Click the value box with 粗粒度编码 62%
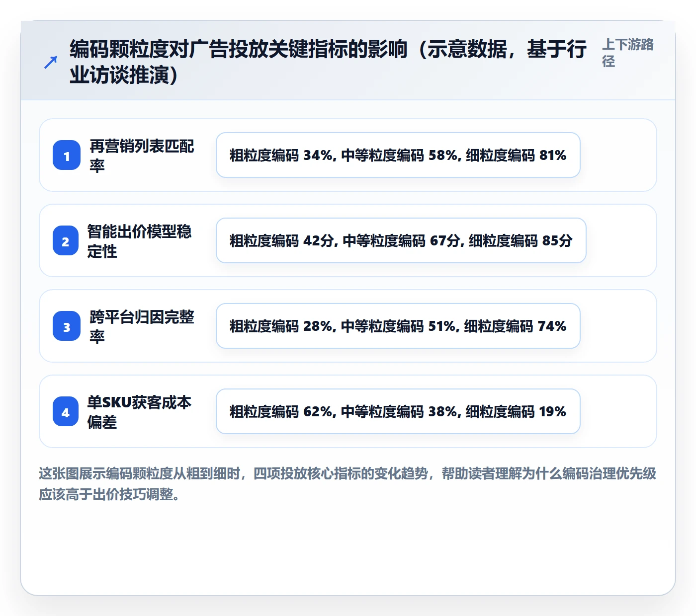This screenshot has width=696, height=616. [398, 411]
